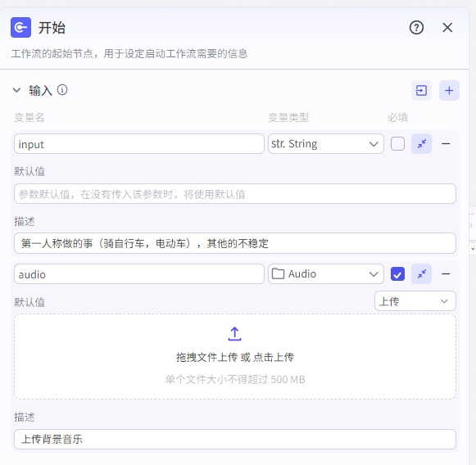Open the Audio variable type dropdown
Viewport: 476px width, 465px height.
tap(326, 274)
